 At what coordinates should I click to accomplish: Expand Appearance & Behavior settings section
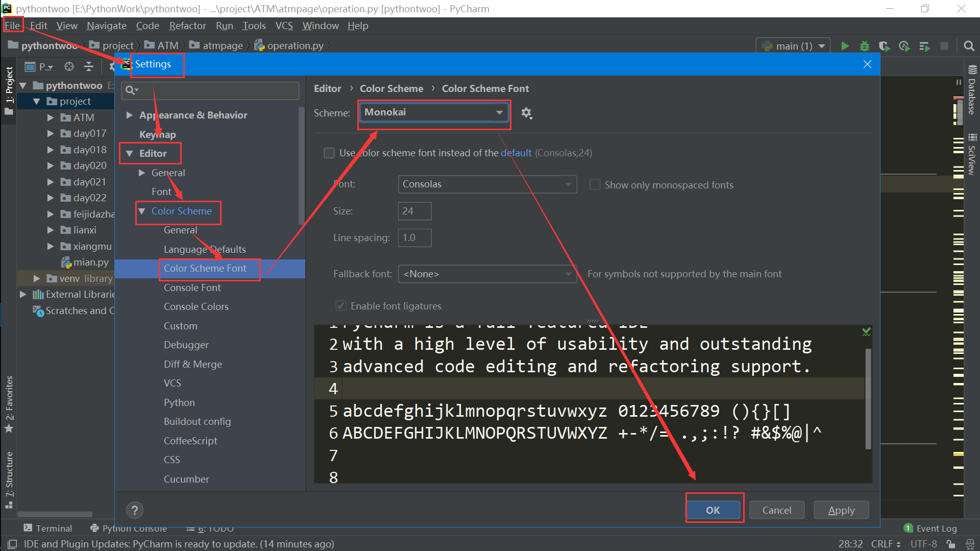coord(129,115)
